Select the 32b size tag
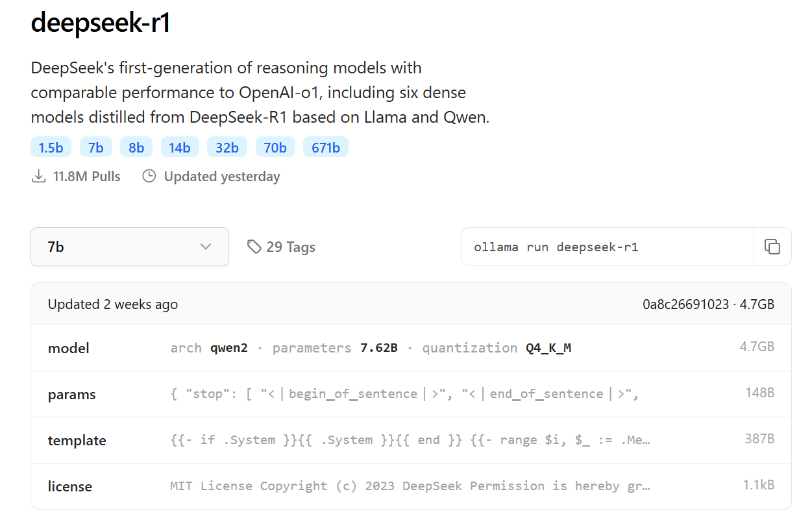The image size is (812, 518). point(227,147)
